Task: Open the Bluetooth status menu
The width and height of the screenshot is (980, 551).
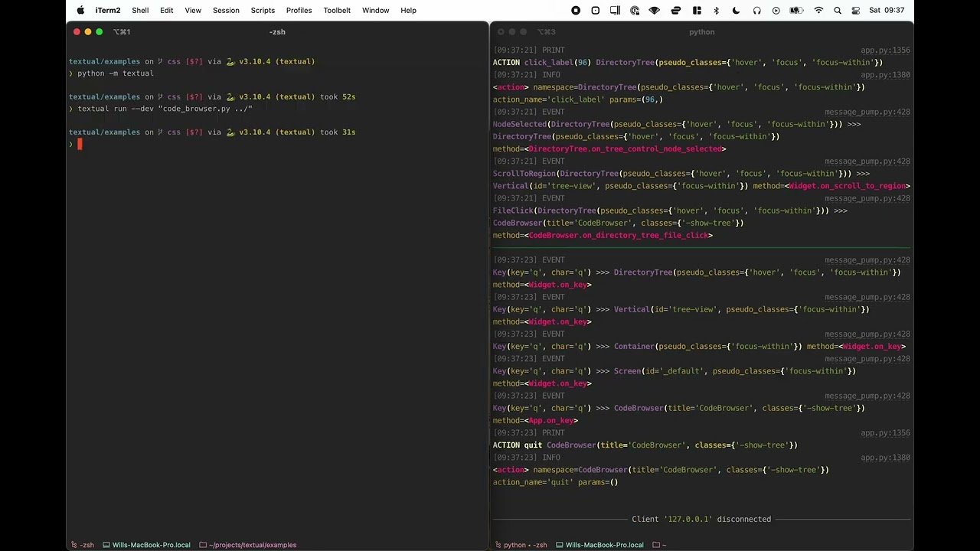Action: 717,10
